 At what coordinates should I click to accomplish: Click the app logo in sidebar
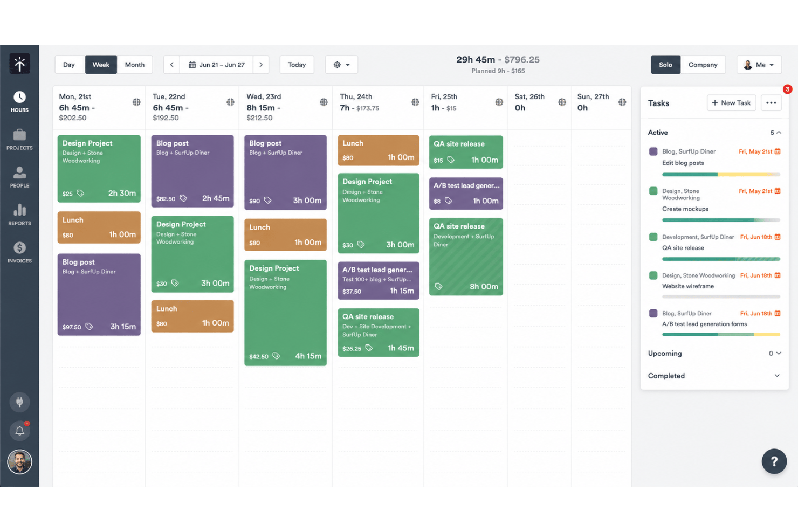point(19,64)
